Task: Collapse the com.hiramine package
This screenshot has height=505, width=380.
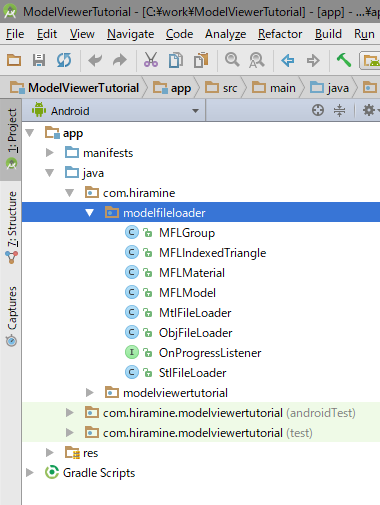Action: tap(70, 193)
